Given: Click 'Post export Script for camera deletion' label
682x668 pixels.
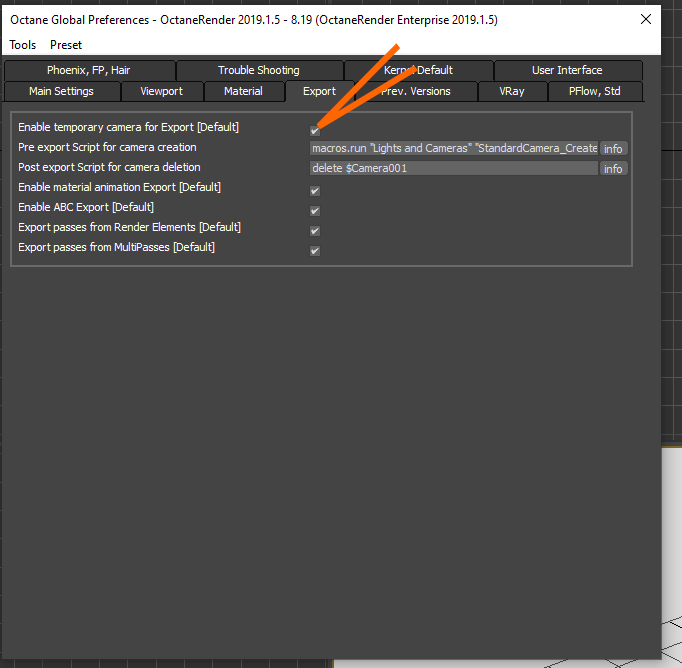Looking at the screenshot, I should pyautogui.click(x=109, y=167).
